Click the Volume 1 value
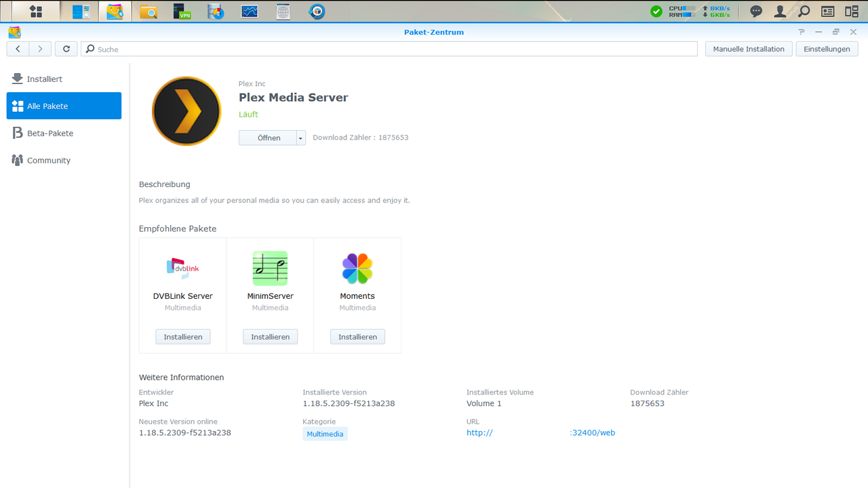Image resolution: width=868 pixels, height=488 pixels. pos(484,403)
